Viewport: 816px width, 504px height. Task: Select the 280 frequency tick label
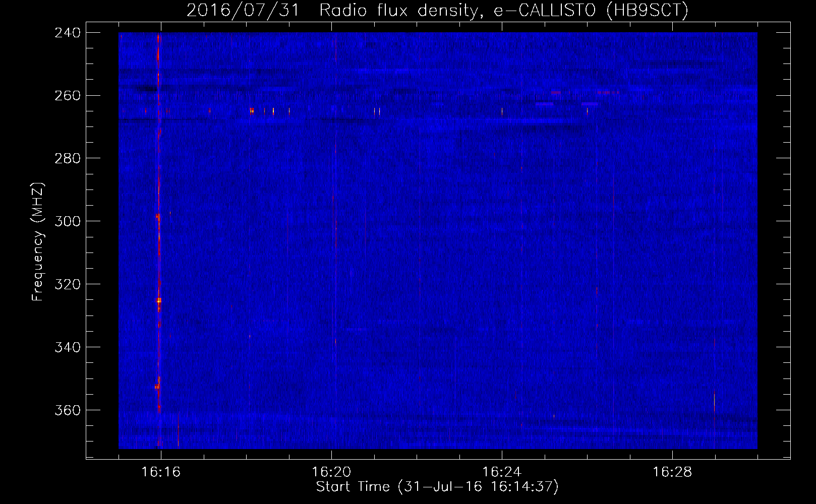pos(67,158)
